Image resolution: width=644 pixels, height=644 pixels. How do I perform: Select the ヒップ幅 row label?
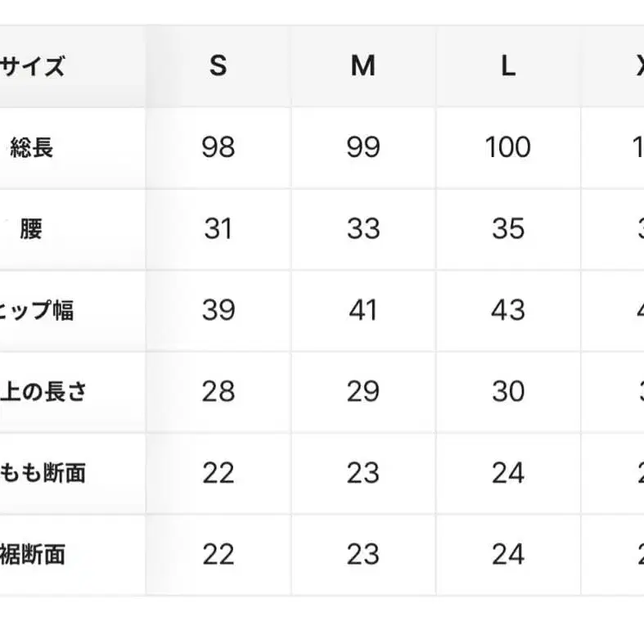pos(37,311)
